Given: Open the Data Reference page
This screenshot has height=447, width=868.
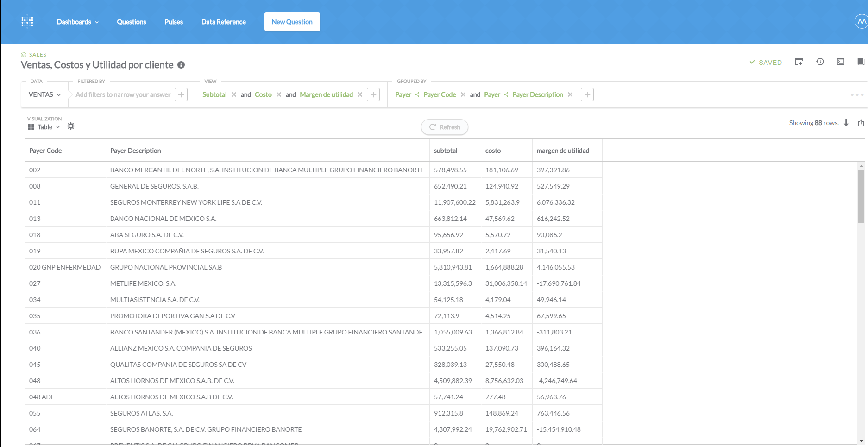Looking at the screenshot, I should pos(224,22).
